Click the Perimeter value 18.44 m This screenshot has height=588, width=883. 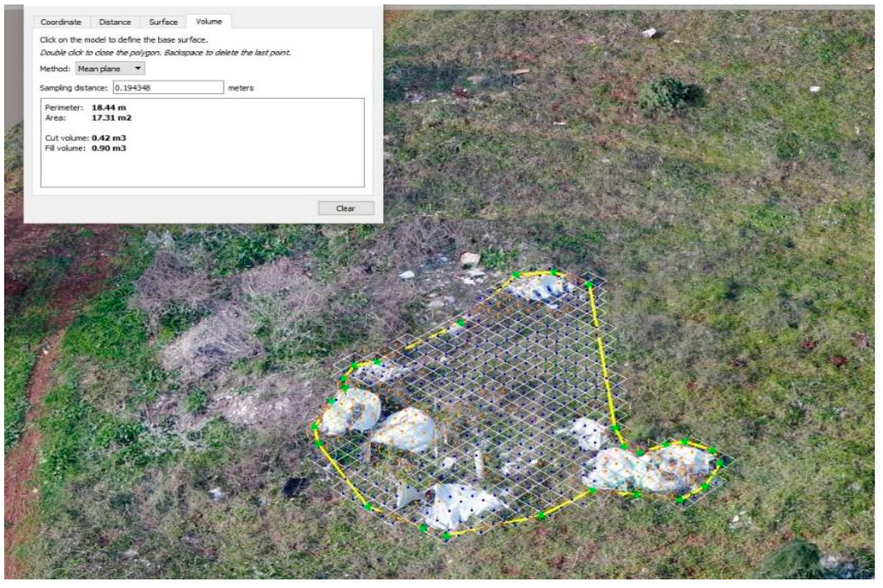coord(109,108)
